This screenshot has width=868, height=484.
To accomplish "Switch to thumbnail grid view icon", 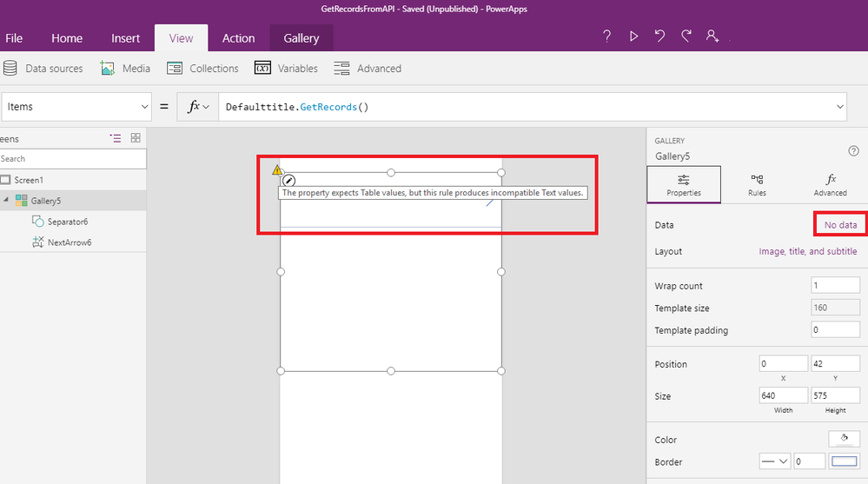I will click(136, 138).
